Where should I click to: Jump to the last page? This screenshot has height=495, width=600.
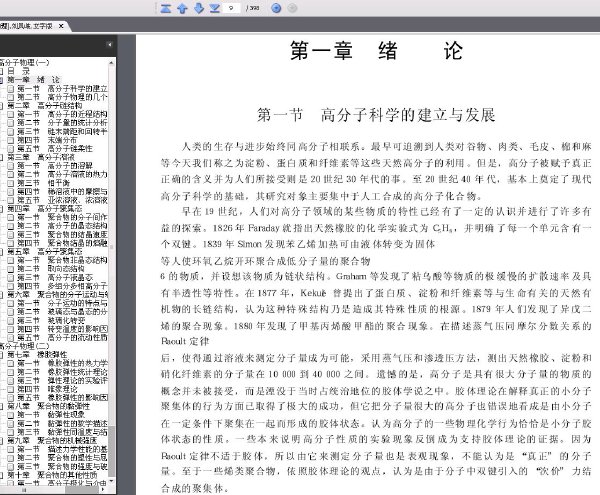pos(215,8)
